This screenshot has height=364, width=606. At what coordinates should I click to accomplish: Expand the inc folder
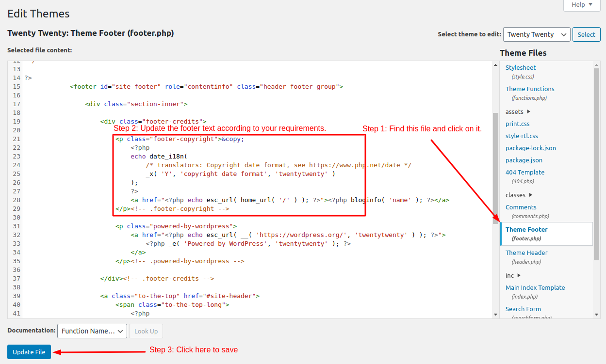tap(513, 276)
